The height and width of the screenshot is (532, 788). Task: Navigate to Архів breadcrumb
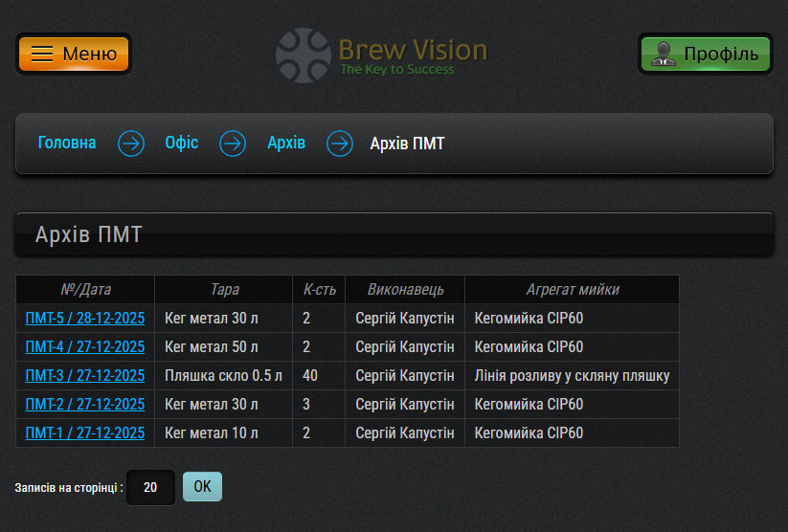(x=286, y=144)
